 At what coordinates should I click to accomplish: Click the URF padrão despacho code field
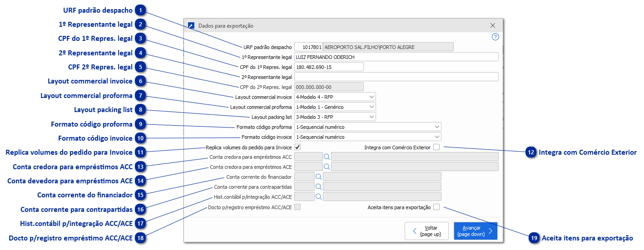pos(308,47)
